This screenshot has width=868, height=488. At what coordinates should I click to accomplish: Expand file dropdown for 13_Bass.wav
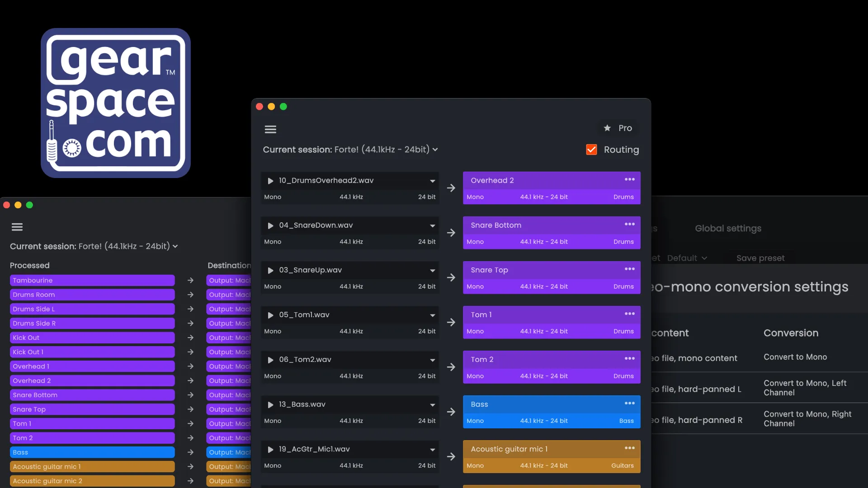coord(433,405)
